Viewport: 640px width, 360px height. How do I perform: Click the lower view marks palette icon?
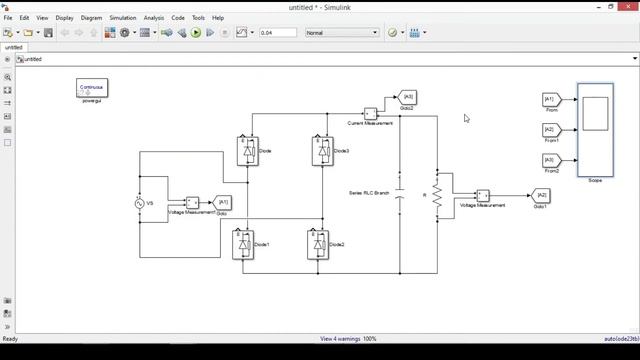coord(7,313)
